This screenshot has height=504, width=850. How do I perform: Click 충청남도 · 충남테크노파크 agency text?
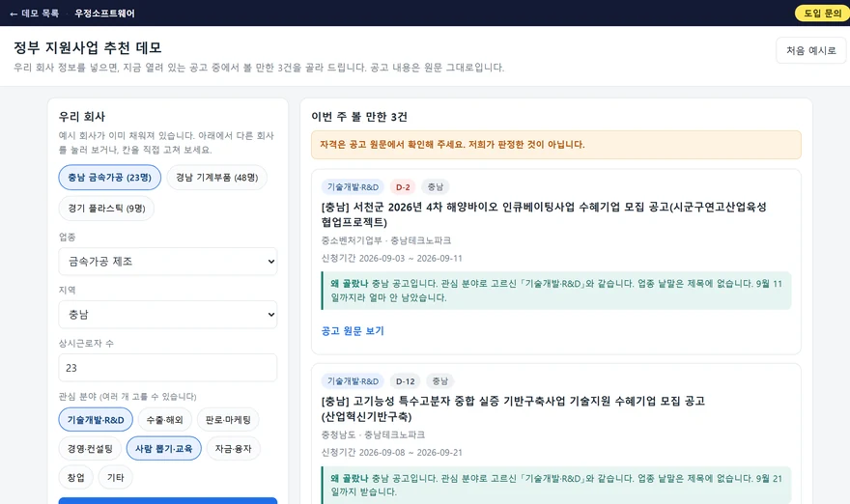click(373, 434)
